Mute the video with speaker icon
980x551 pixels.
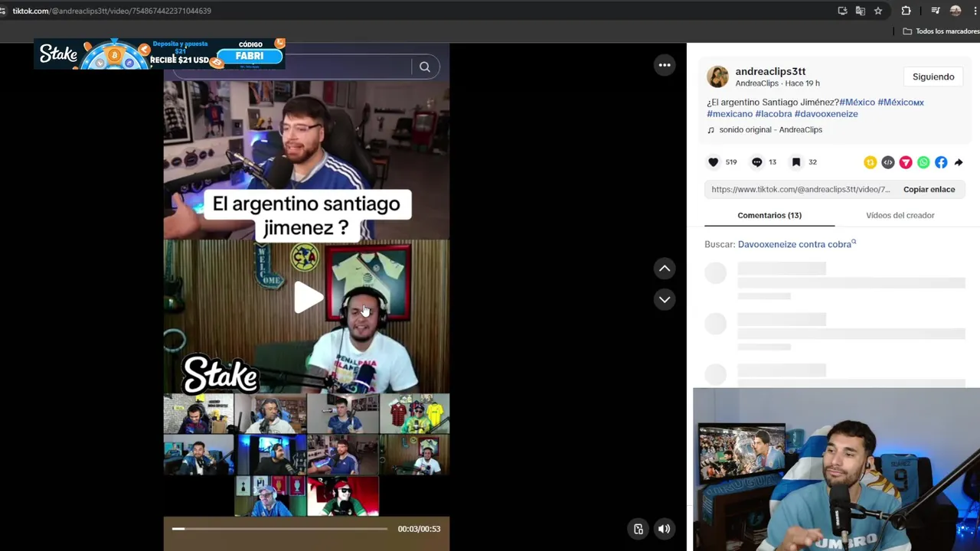click(664, 529)
